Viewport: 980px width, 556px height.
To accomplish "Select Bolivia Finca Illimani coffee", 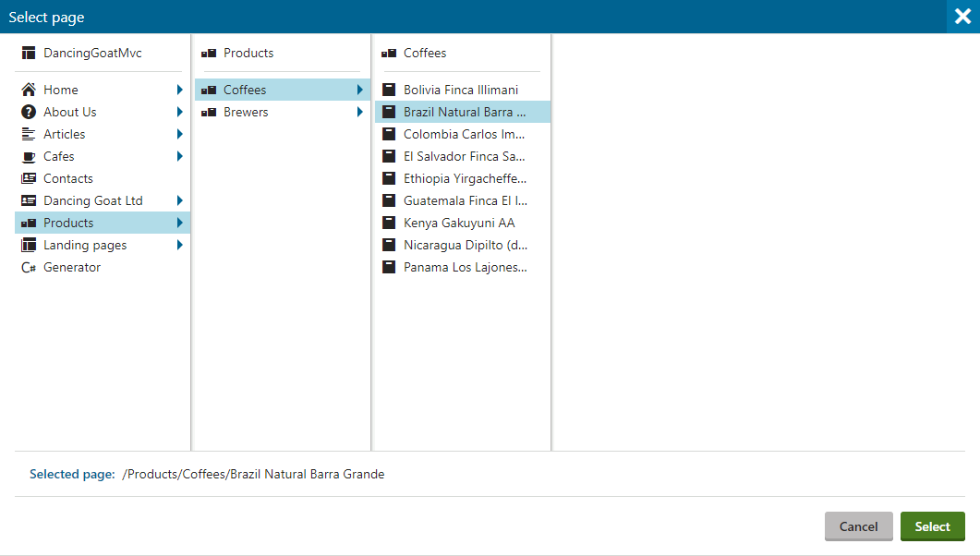I will coord(462,90).
